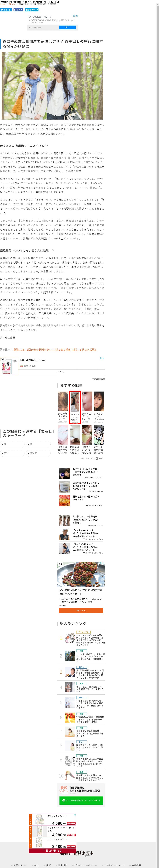Open the 面倒を見てやった article thumbnail
The width and height of the screenshot is (159, 868).
(x=87, y=435)
